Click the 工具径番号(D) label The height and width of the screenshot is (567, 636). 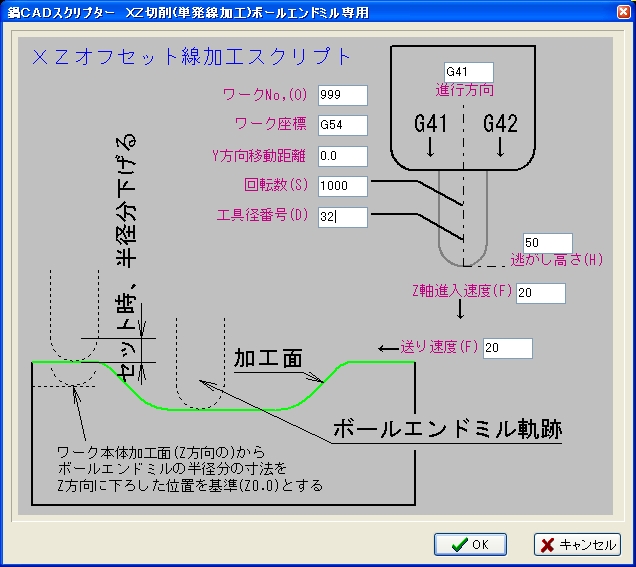pos(262,215)
